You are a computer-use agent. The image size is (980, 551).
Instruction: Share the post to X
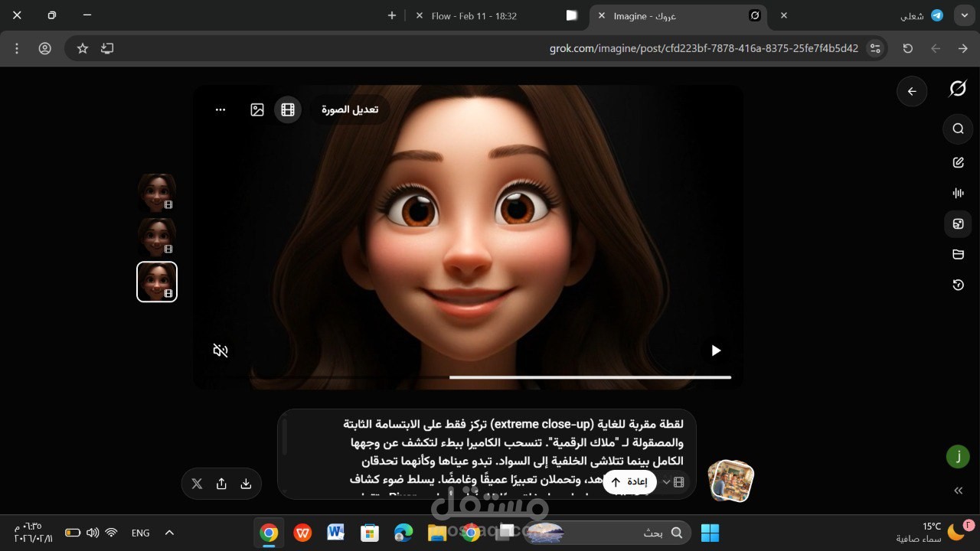click(x=197, y=484)
